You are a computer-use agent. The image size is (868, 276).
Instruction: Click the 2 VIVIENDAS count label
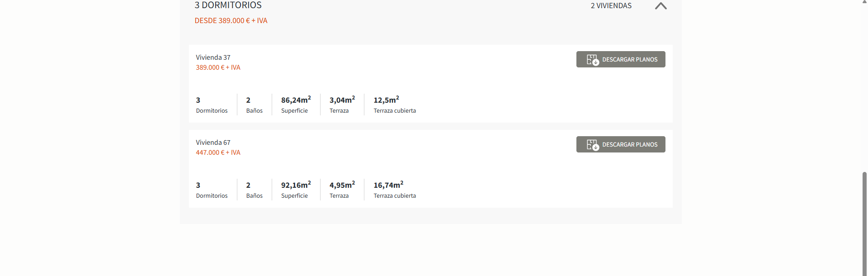[611, 6]
